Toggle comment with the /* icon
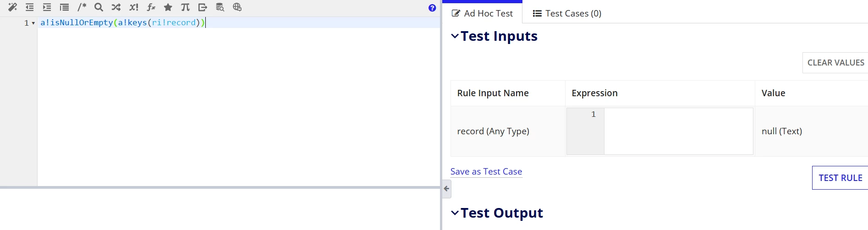The width and height of the screenshot is (868, 230). (x=82, y=7)
